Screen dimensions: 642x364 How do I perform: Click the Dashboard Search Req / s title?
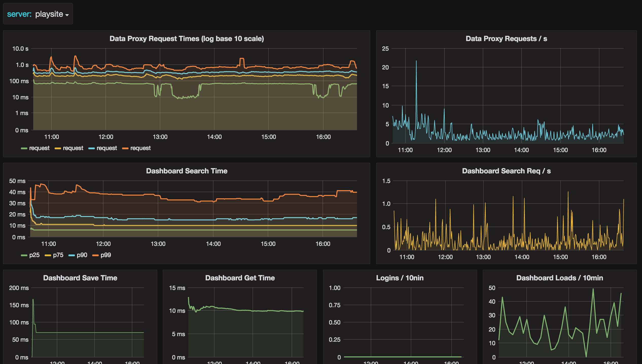coord(506,171)
